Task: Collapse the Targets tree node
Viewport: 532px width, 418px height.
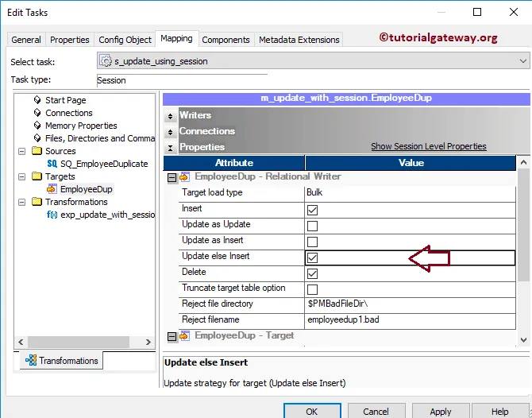Action: coord(21,176)
